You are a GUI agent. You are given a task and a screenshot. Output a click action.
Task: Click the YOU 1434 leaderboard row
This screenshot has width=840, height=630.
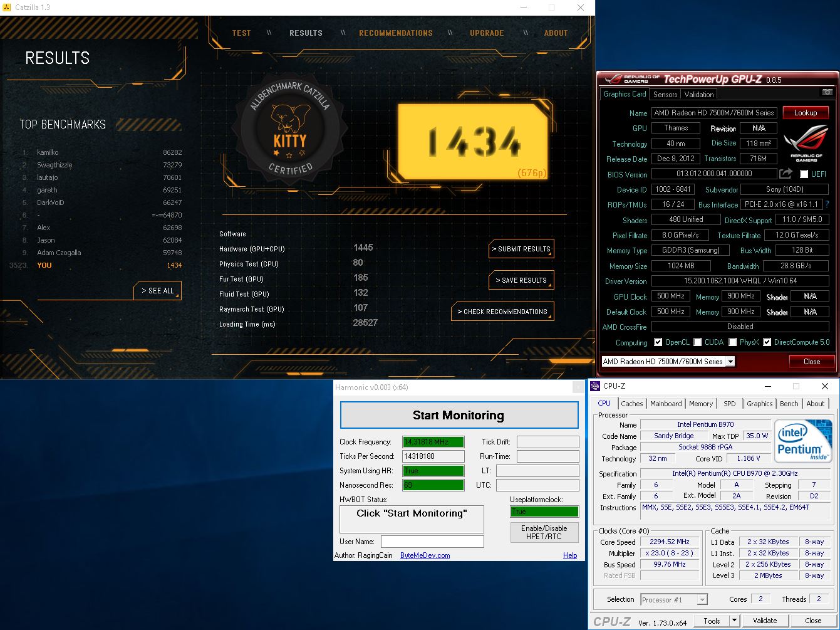(x=96, y=265)
